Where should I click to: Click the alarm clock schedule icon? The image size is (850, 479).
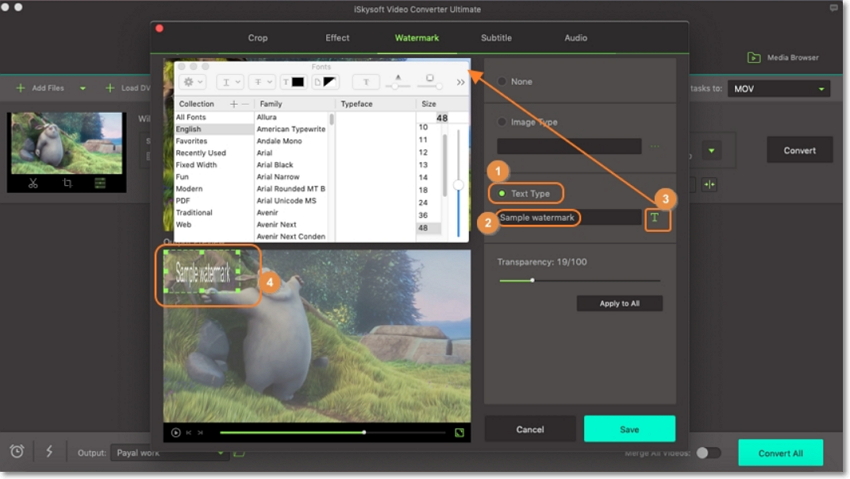(x=17, y=452)
